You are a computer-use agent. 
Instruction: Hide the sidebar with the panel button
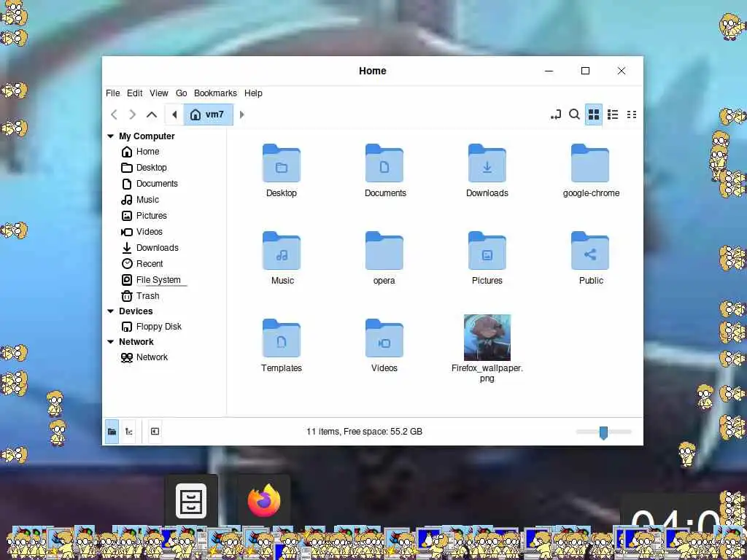coord(155,432)
